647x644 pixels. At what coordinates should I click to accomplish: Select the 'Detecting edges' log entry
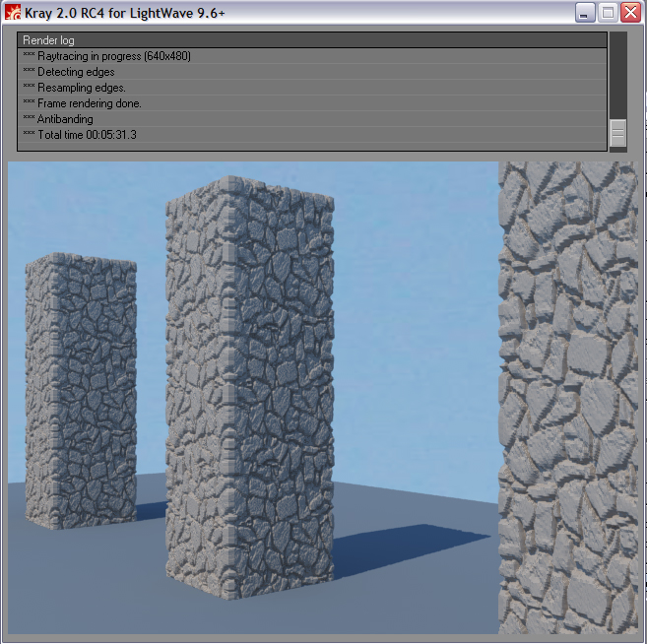click(76, 72)
